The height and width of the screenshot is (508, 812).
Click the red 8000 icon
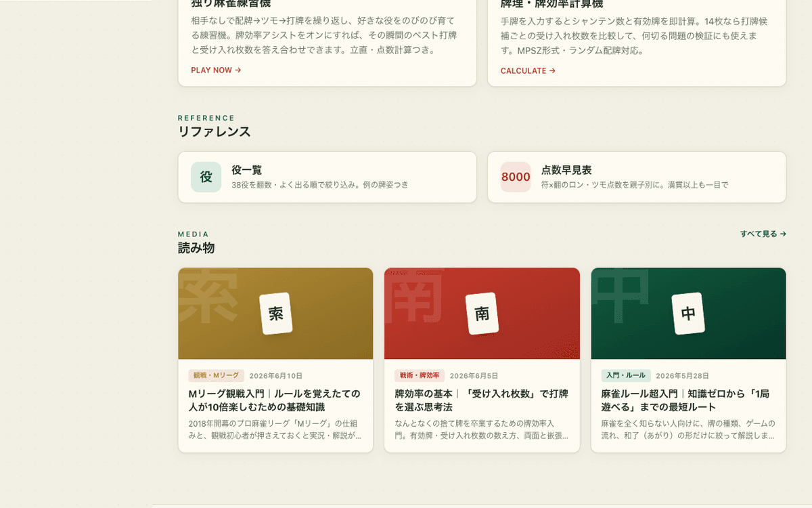[516, 177]
